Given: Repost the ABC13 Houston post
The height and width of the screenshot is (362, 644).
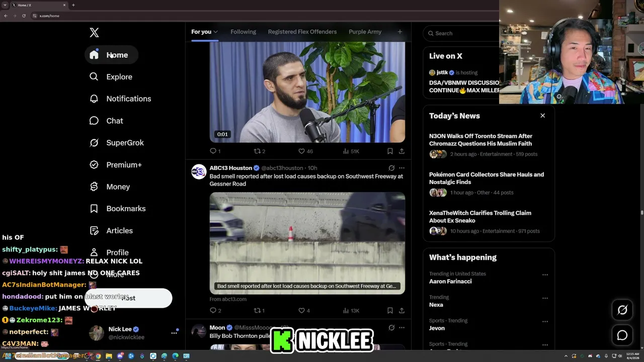Looking at the screenshot, I should [x=259, y=310].
